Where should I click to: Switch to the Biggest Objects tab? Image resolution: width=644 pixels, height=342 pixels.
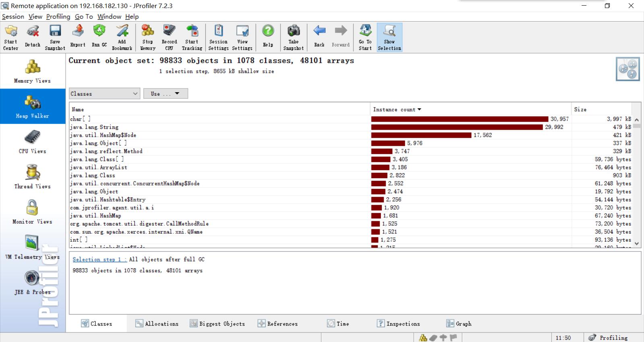pyautogui.click(x=217, y=323)
